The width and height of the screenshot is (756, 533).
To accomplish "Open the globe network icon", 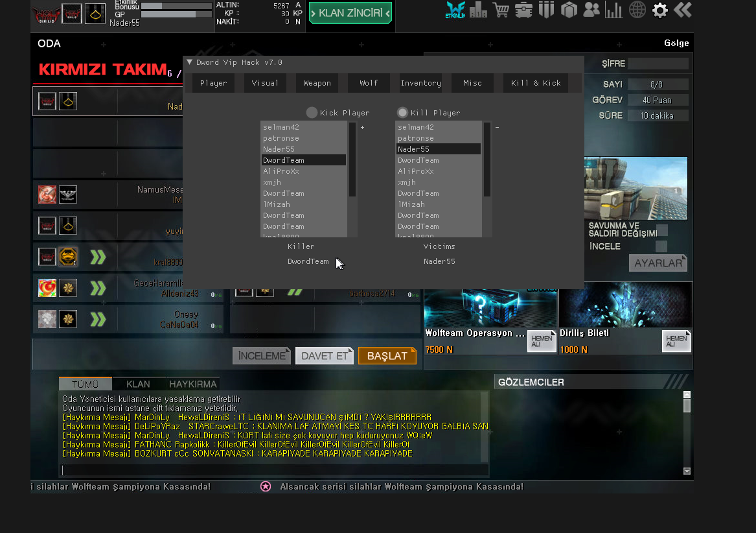I will pyautogui.click(x=637, y=10).
